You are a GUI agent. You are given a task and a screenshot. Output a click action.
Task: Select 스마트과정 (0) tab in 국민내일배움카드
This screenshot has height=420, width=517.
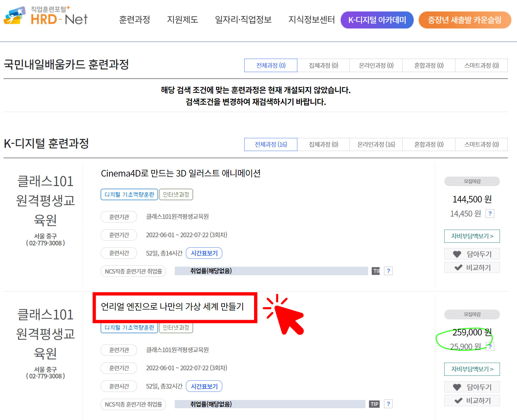point(482,65)
